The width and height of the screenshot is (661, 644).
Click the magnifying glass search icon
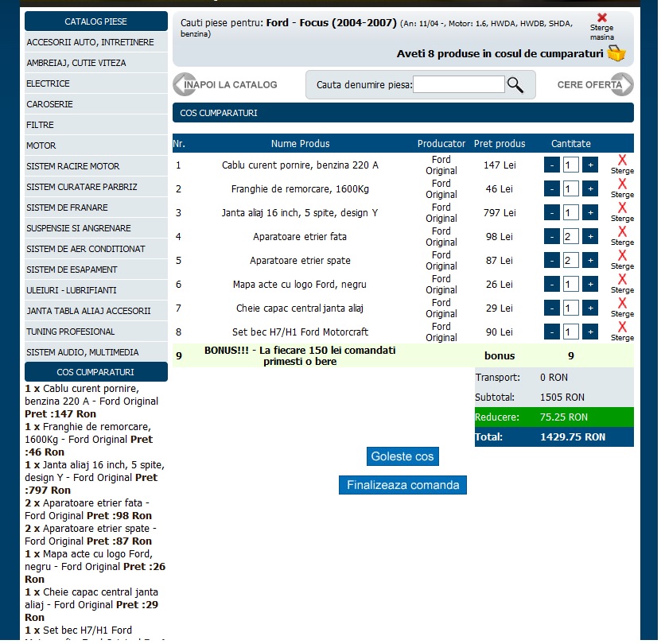pos(515,85)
